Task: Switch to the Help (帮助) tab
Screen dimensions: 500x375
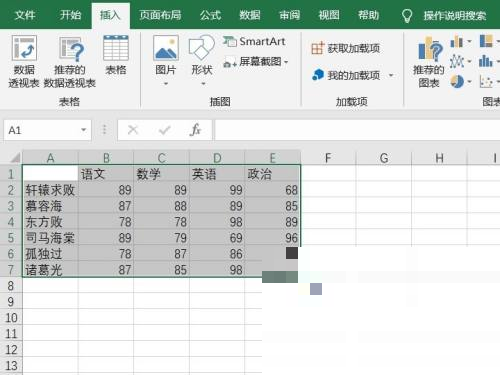Action: coord(368,15)
